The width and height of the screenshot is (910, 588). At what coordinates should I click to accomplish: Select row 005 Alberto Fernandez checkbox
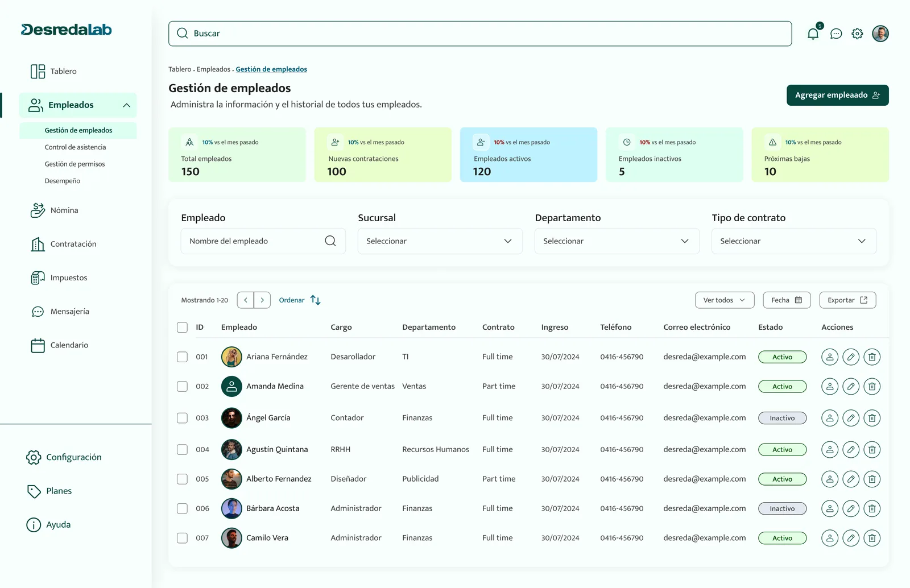point(182,479)
